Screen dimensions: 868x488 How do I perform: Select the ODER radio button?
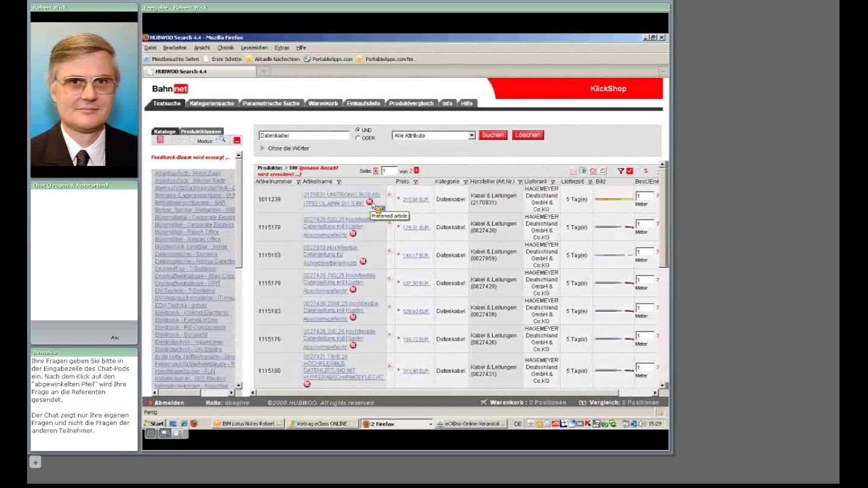(x=358, y=138)
